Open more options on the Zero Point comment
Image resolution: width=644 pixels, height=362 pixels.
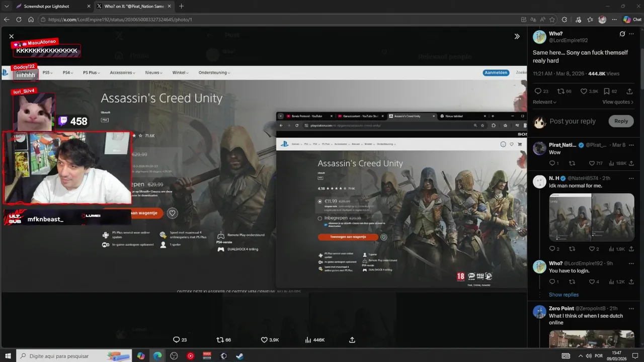click(x=631, y=308)
